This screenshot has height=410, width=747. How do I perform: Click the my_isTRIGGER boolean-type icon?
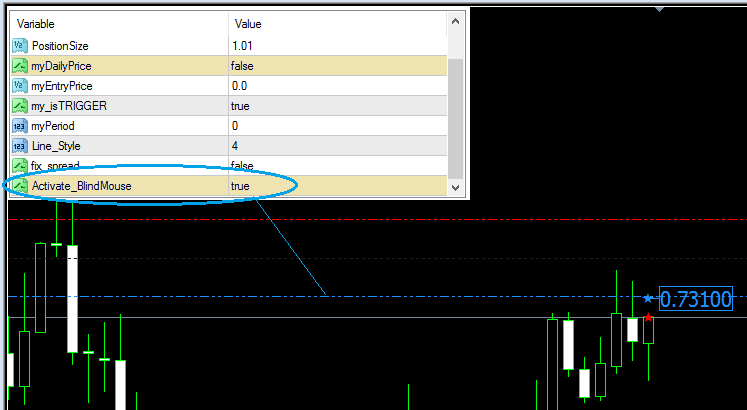20,106
